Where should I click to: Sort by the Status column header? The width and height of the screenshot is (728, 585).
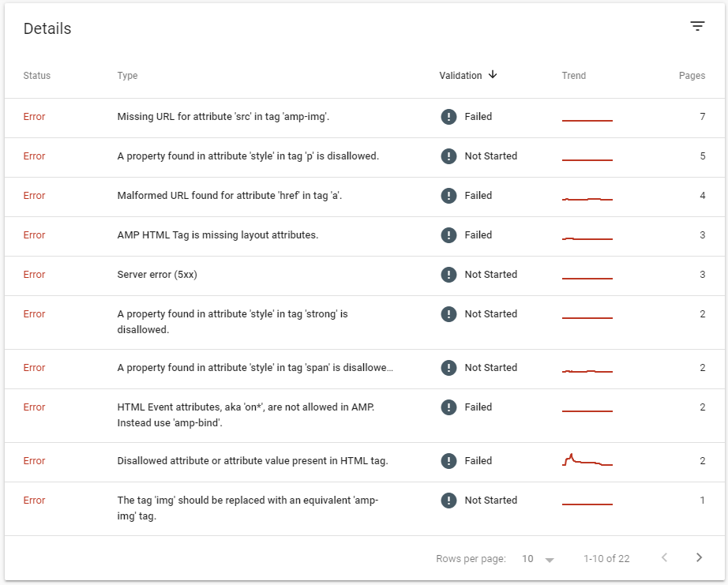point(36,76)
